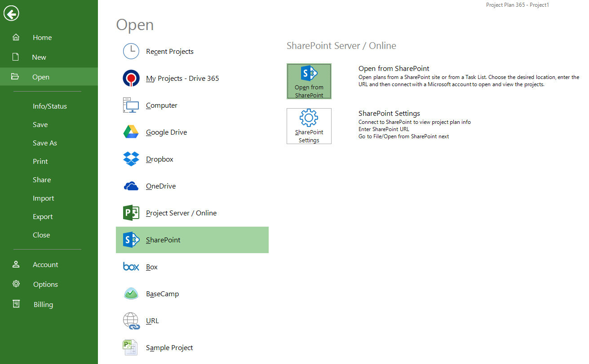Click the Project Server green icon
The width and height of the screenshot is (589, 364).
pyautogui.click(x=131, y=213)
